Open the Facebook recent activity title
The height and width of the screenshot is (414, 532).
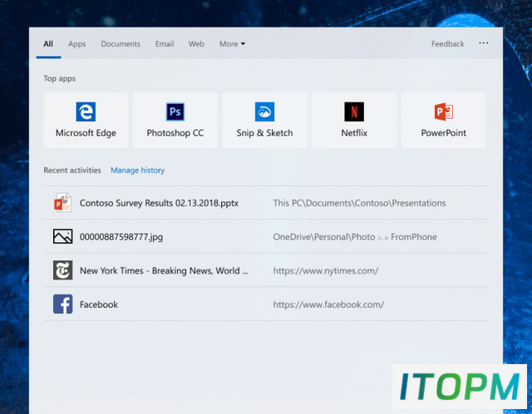(99, 304)
